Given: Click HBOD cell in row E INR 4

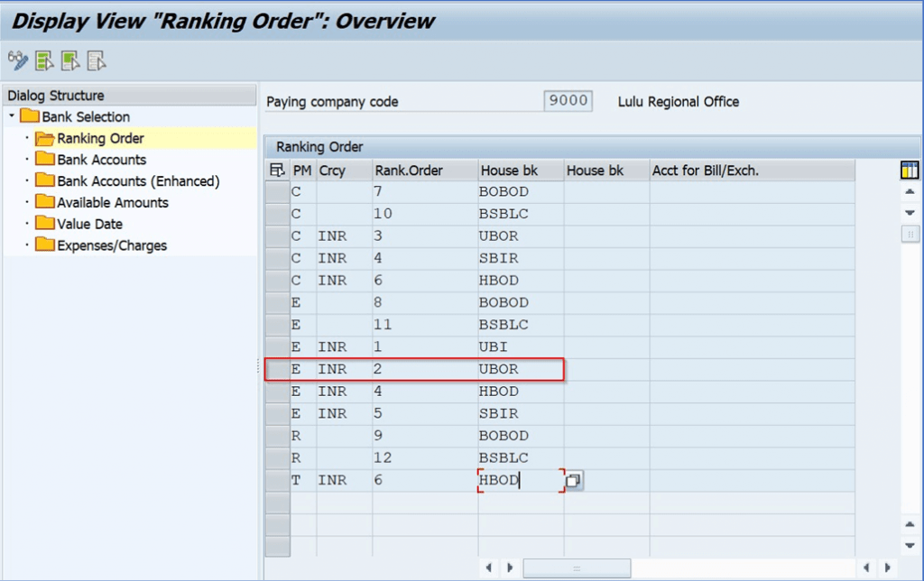Looking at the screenshot, I should [521, 392].
